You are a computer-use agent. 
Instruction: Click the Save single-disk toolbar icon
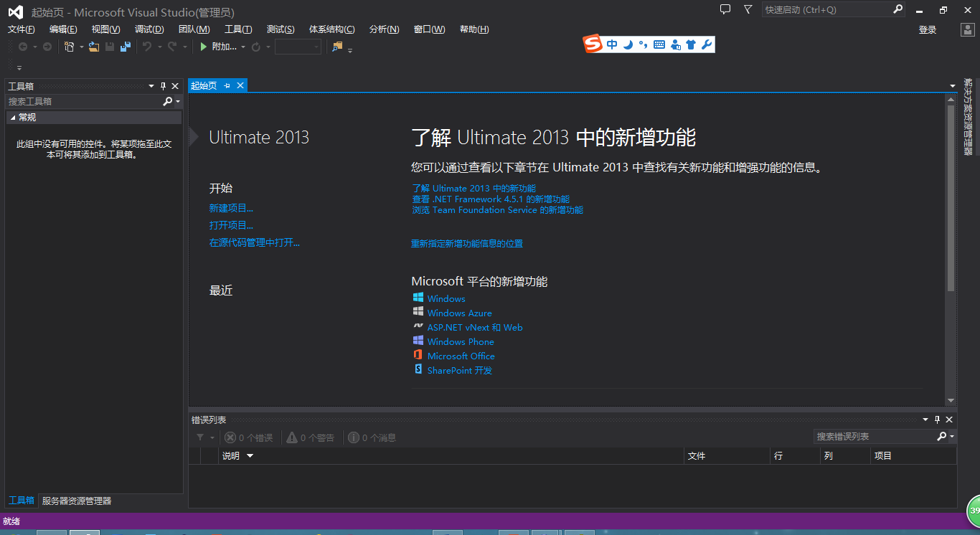click(x=110, y=47)
